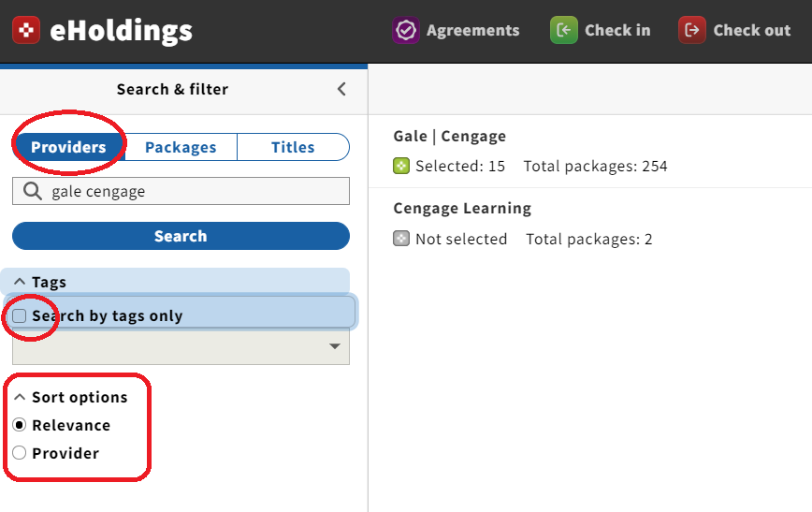Click the Check out label in header

tap(752, 30)
